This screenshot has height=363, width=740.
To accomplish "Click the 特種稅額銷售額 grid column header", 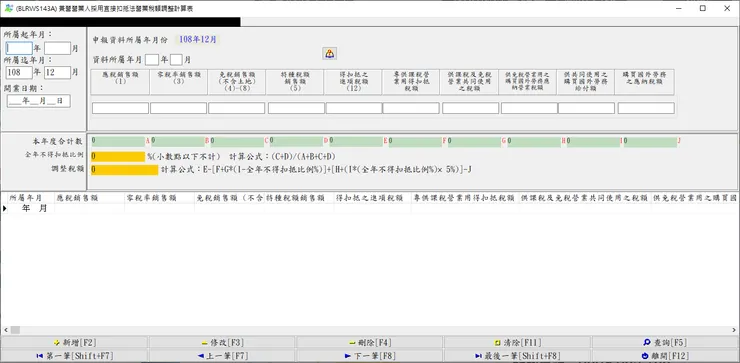I will pos(299,198).
